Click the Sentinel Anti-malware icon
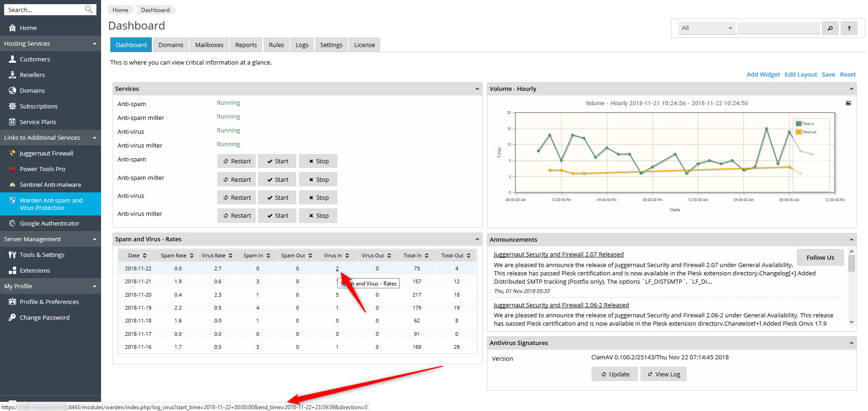The height and width of the screenshot is (411, 868). [x=12, y=185]
